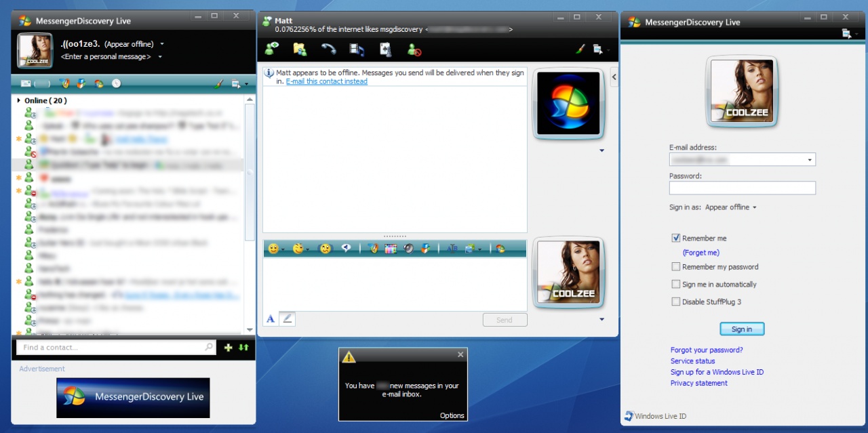
Task: Open the Appear offline status dropdown
Action: pyautogui.click(x=162, y=44)
